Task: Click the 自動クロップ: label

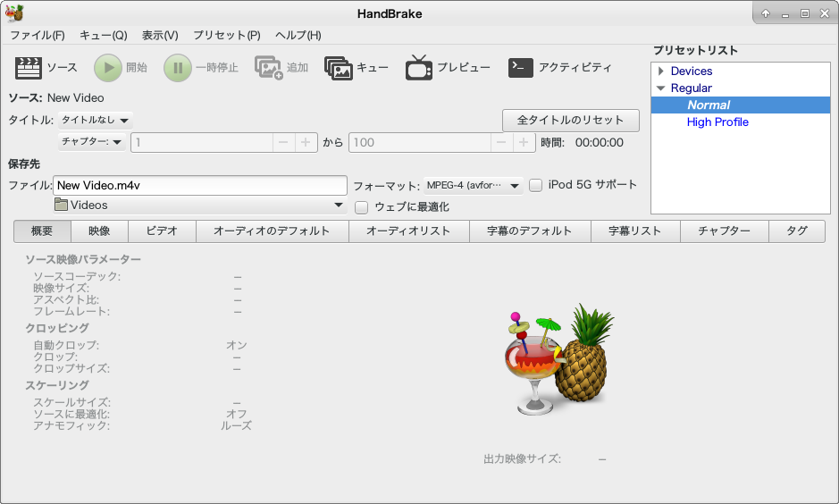Action: [66, 345]
